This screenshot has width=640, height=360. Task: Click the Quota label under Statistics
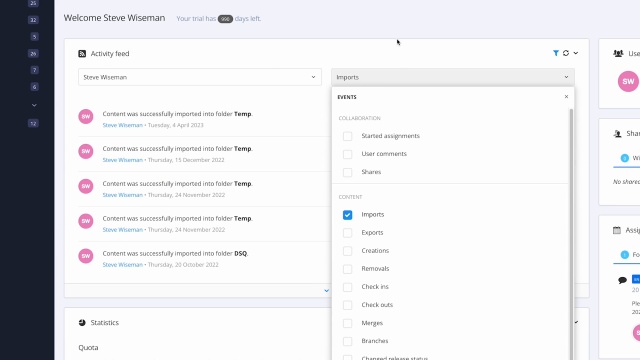click(x=88, y=348)
